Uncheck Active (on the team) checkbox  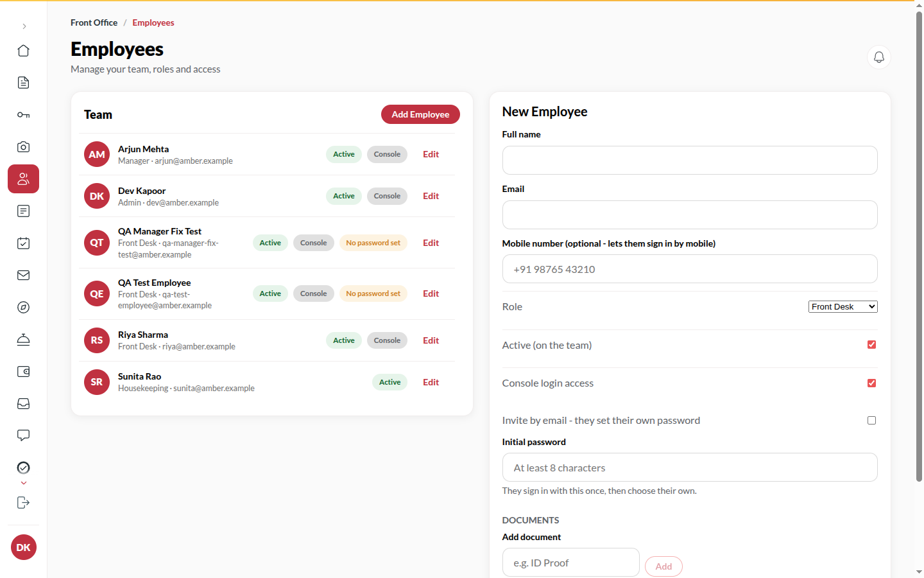click(871, 345)
